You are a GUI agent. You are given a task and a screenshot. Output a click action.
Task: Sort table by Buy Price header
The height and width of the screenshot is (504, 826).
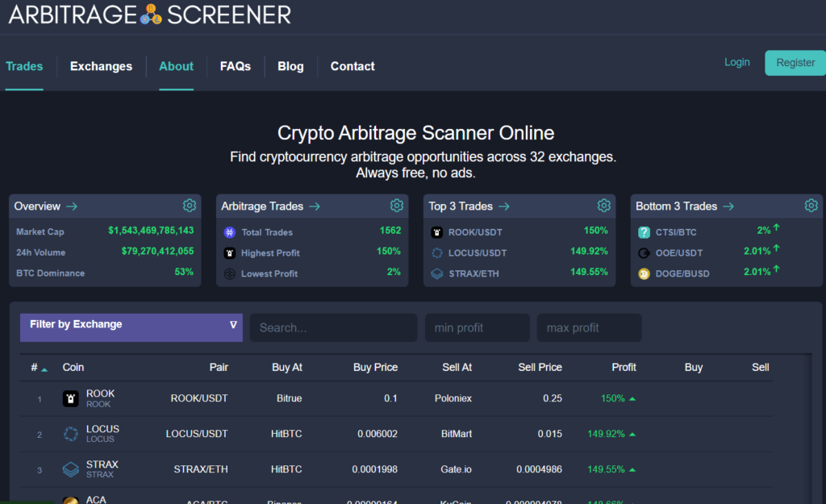[375, 368]
